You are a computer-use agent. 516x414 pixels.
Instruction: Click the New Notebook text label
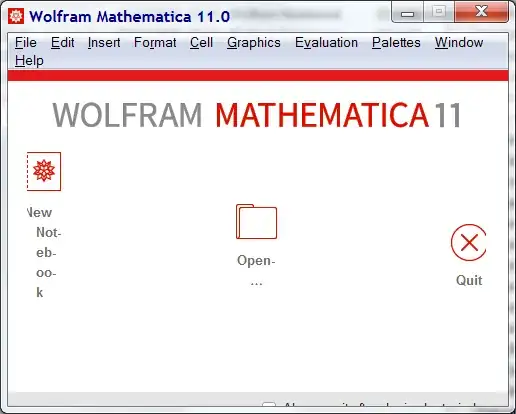coord(44,252)
